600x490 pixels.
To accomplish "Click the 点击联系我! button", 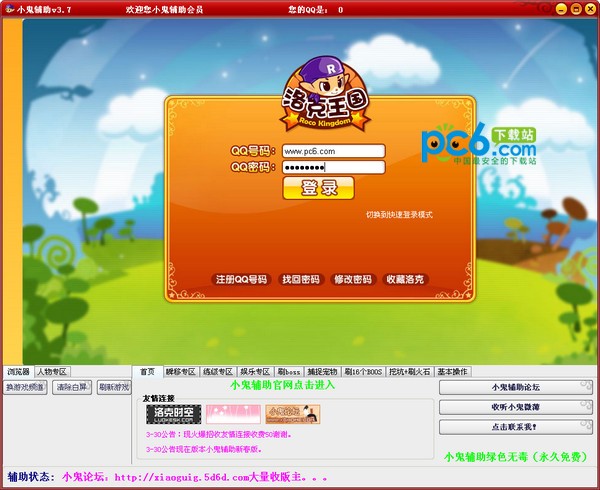I will point(515,427).
